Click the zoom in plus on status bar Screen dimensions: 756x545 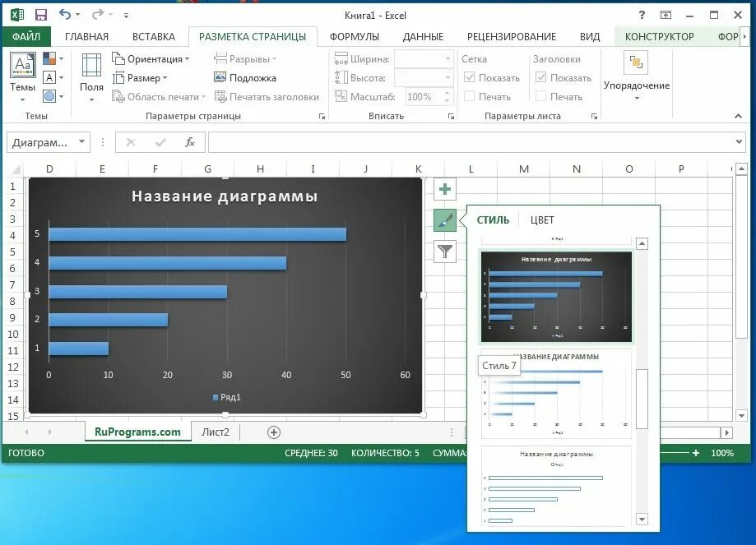coord(696,453)
